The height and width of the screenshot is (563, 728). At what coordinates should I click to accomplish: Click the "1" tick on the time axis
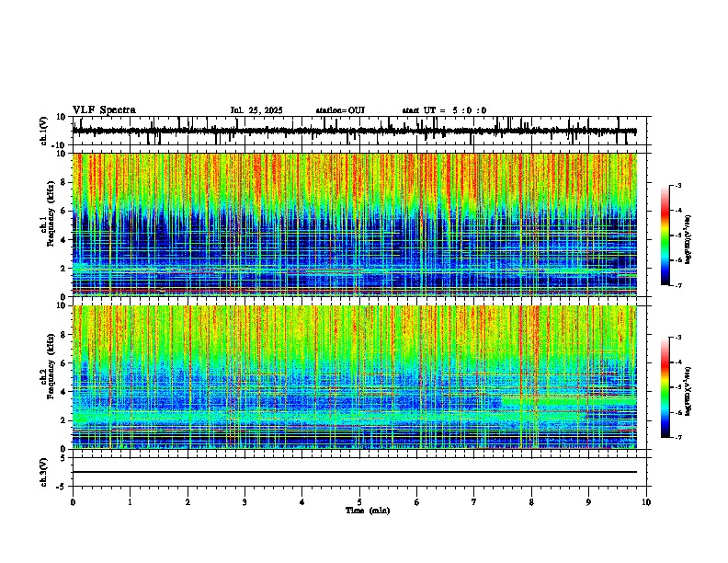pyautogui.click(x=130, y=502)
